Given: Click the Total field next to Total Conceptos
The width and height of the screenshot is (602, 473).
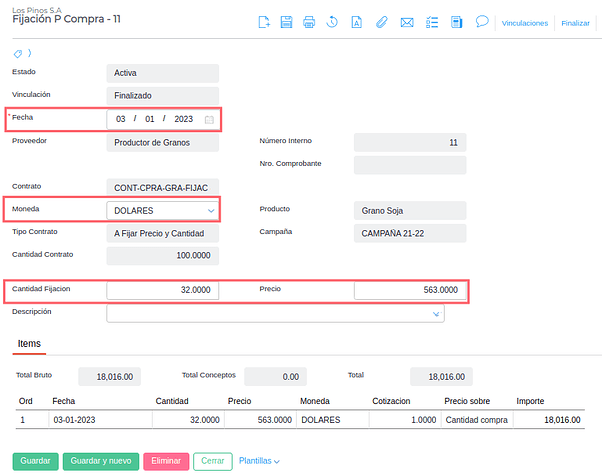Looking at the screenshot, I should [x=442, y=377].
